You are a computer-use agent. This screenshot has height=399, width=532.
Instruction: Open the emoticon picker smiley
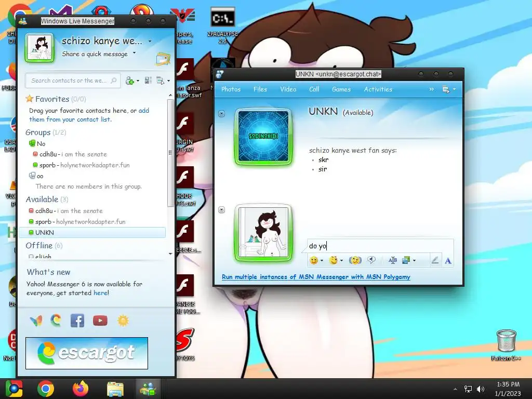tap(313, 260)
